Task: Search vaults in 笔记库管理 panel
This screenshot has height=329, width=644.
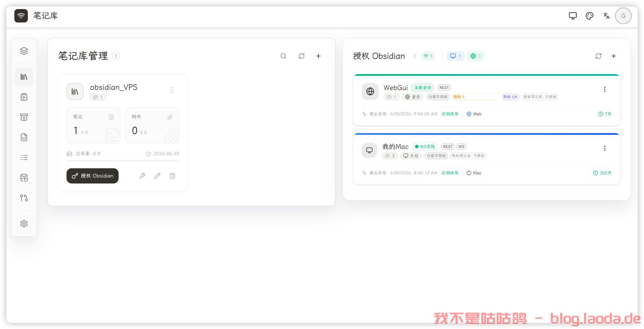Action: (283, 56)
